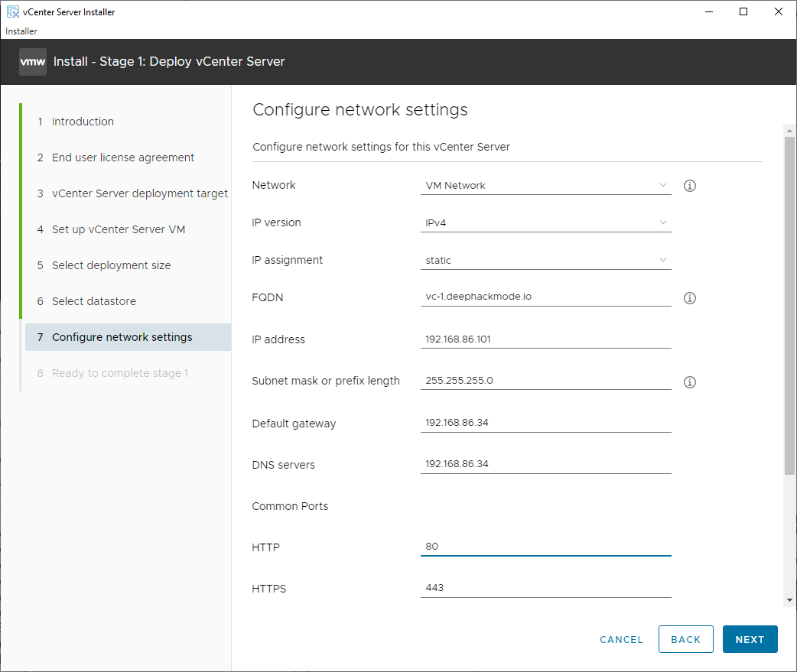Click the NEXT button
Image resolution: width=797 pixels, height=672 pixels.
coord(750,639)
